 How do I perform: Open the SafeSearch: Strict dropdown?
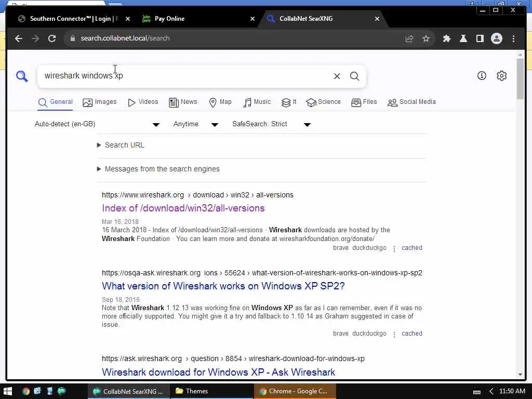click(271, 124)
